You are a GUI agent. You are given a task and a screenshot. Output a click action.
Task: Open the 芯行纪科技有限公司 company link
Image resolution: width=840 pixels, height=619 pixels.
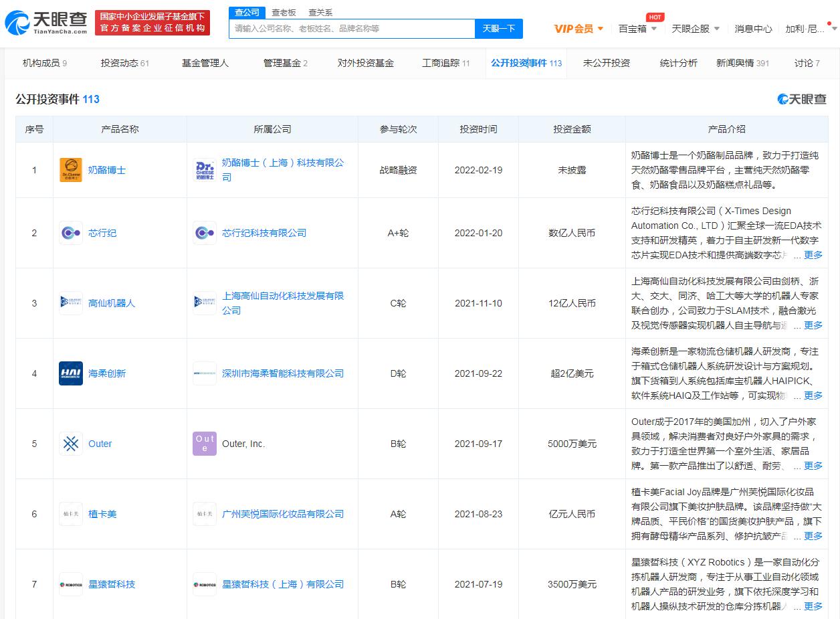(x=264, y=233)
